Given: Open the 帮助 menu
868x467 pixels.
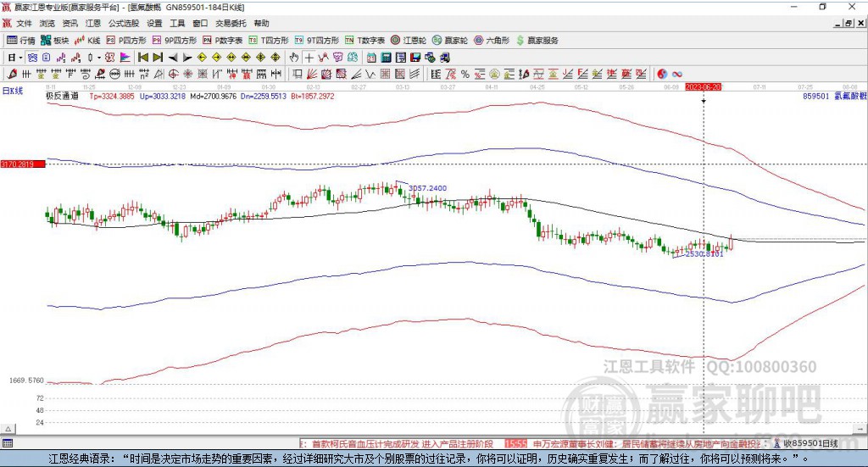Looking at the screenshot, I should click(x=261, y=23).
